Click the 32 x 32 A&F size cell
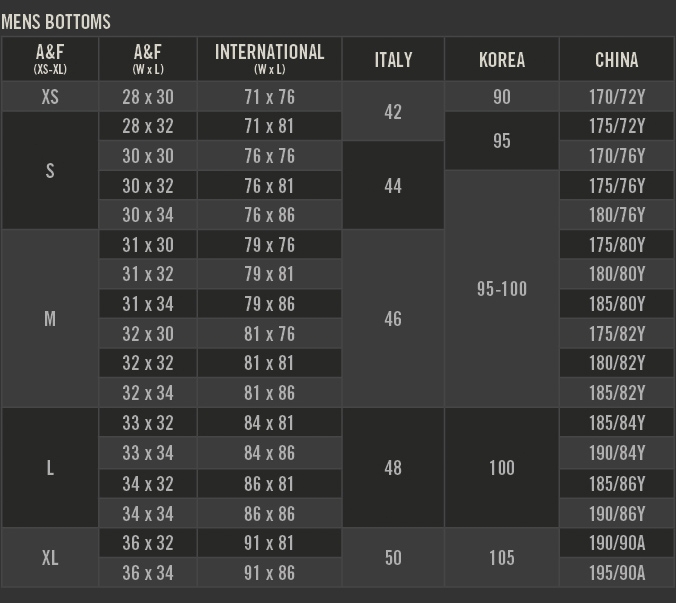This screenshot has height=603, width=676. (148, 363)
